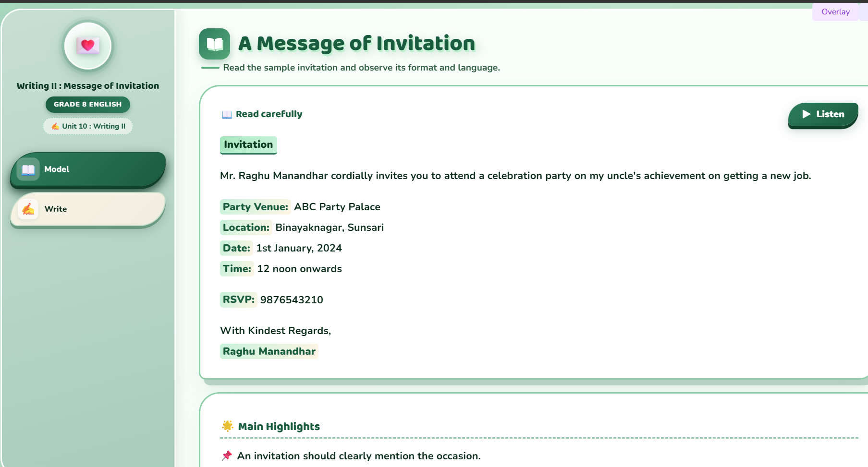Click the open book icon on Model tab
This screenshot has height=467, width=868.
28,169
